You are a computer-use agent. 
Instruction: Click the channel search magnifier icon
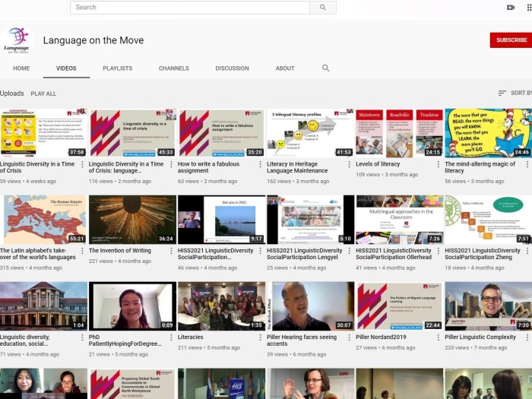(326, 68)
